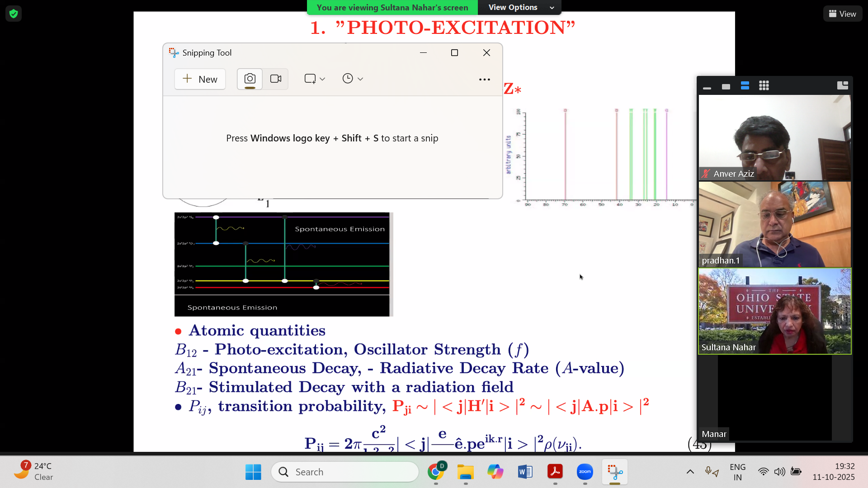
Task: Minimize the video thumbnail panel
Action: (x=707, y=87)
